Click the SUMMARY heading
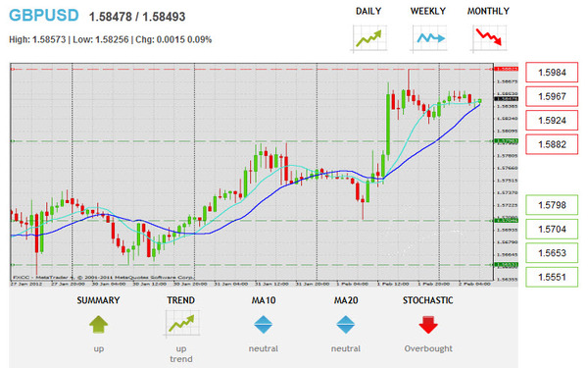 (x=98, y=300)
